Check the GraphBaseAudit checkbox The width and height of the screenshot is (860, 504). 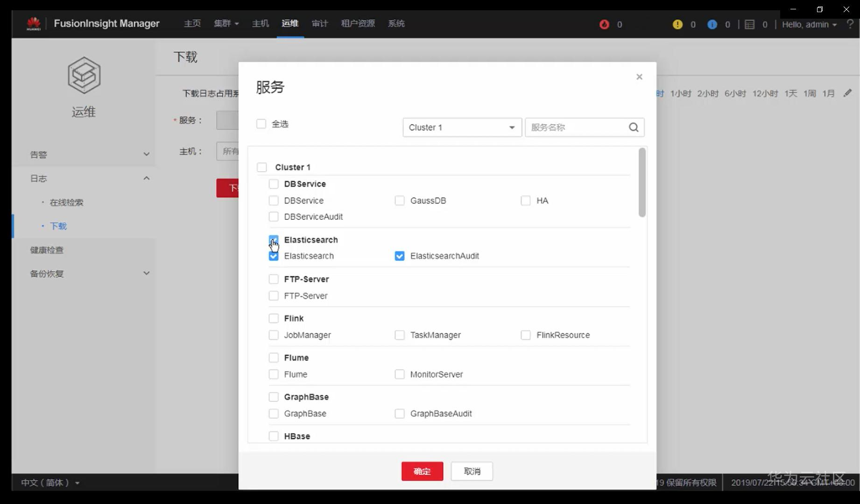400,413
